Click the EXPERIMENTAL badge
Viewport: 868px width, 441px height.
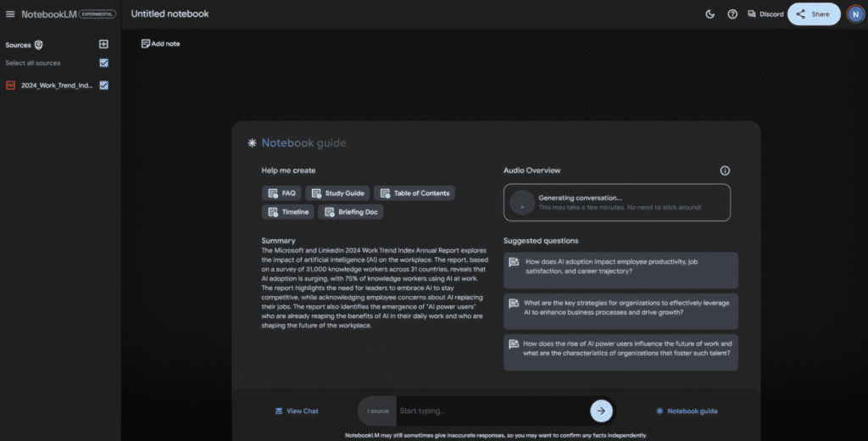point(97,14)
